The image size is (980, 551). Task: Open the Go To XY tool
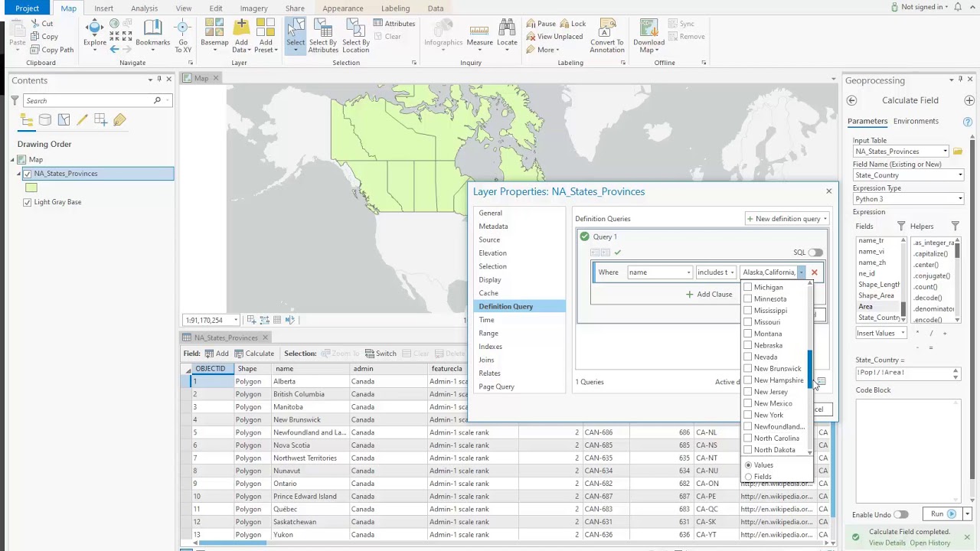tap(183, 36)
